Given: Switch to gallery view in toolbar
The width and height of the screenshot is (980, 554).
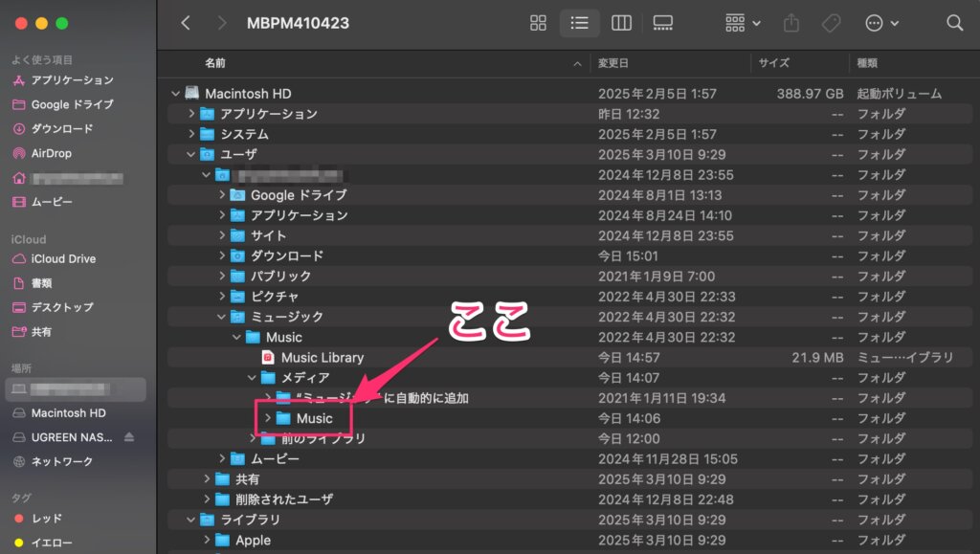Looking at the screenshot, I should pyautogui.click(x=662, y=23).
